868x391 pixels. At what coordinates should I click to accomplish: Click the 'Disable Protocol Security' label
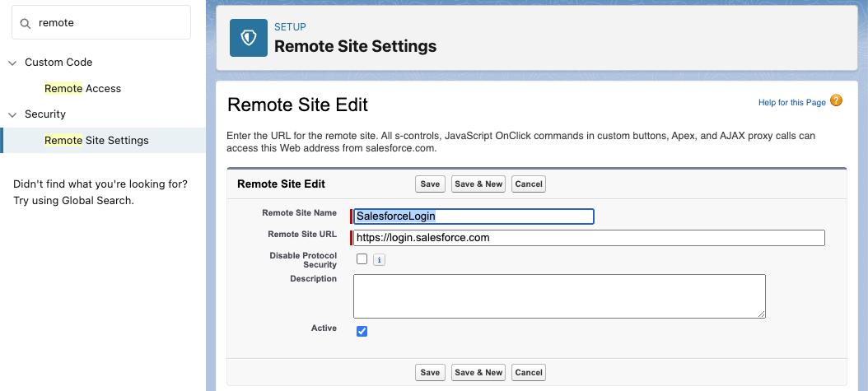click(x=303, y=260)
